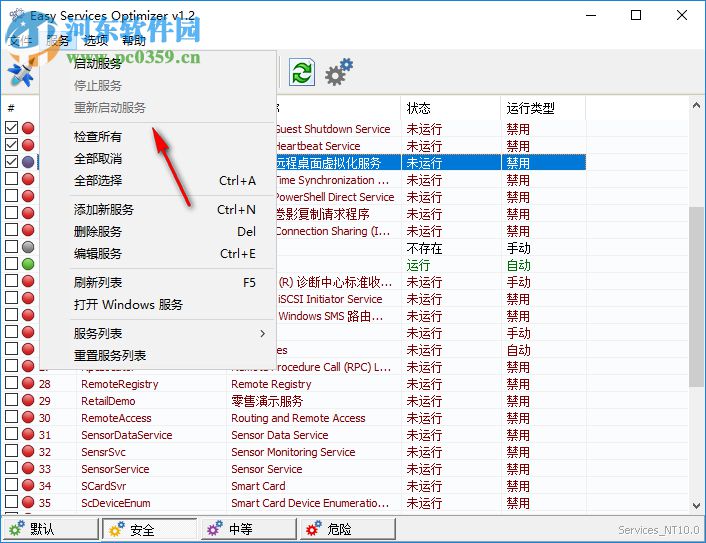The height and width of the screenshot is (543, 706).
Task: Click the scrollbar up arrow
Action: tap(696, 106)
